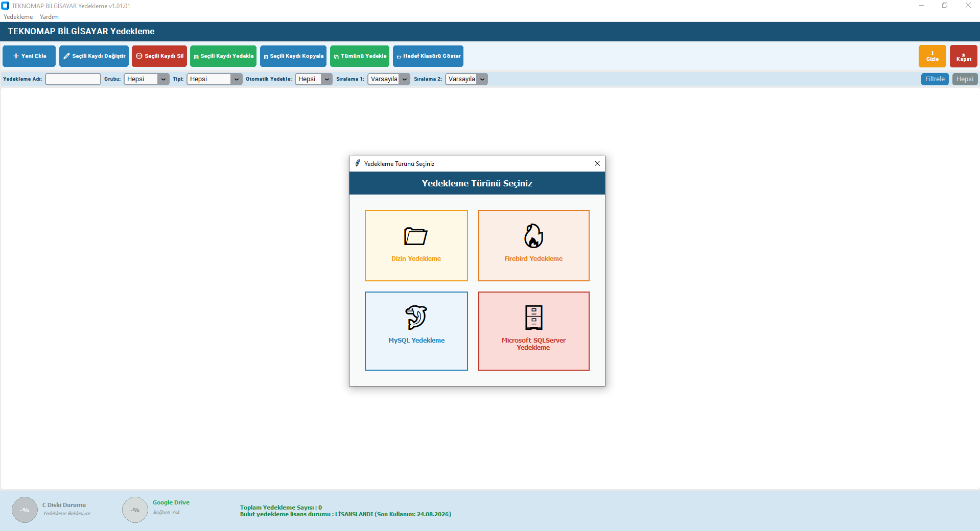This screenshot has width=980, height=531.
Task: Click the TEKNOMAP app icon in title bar
Action: click(x=5, y=6)
